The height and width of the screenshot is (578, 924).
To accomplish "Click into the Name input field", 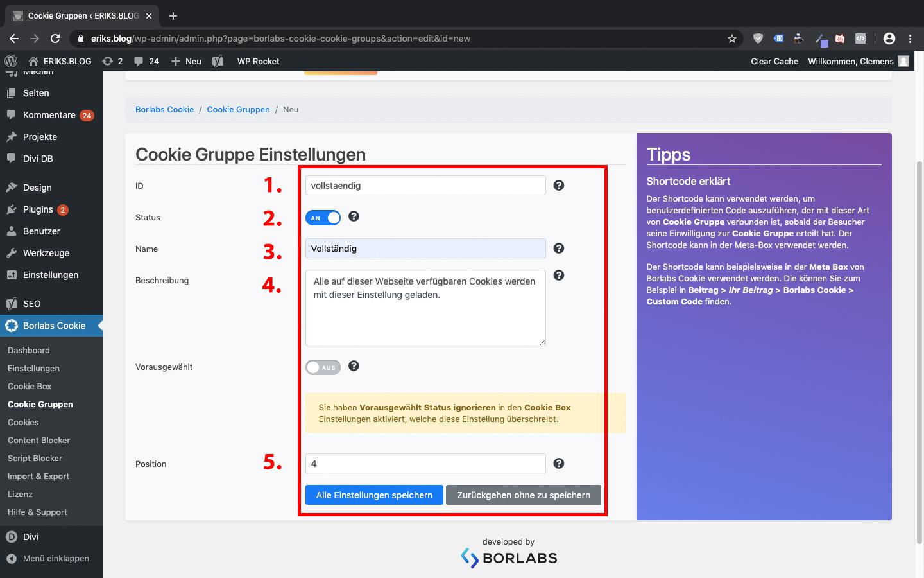I will [x=425, y=249].
